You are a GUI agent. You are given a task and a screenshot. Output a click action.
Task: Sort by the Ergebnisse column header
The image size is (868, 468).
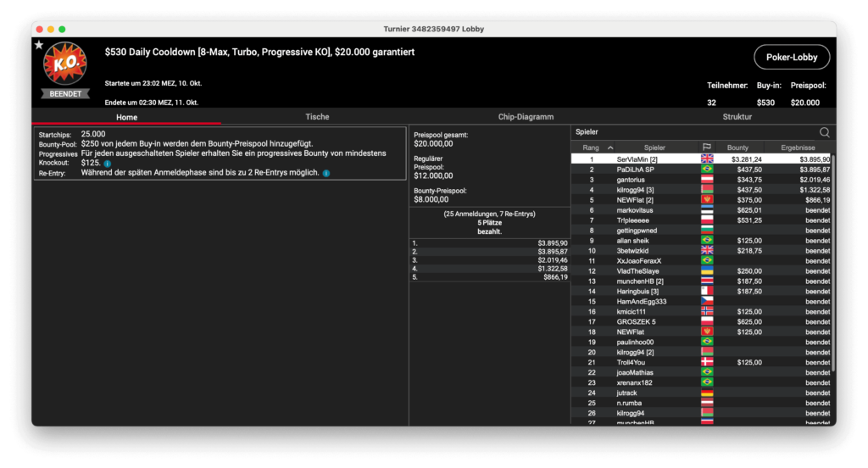[x=798, y=148]
